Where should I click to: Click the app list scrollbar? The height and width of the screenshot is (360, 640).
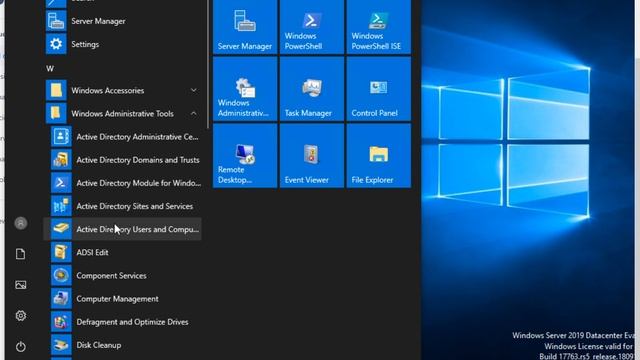(208, 64)
